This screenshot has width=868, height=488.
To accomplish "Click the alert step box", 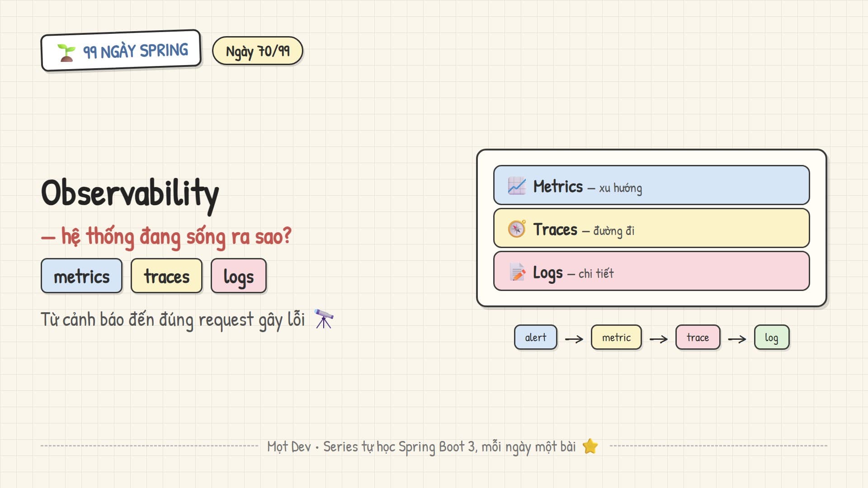I will (536, 337).
